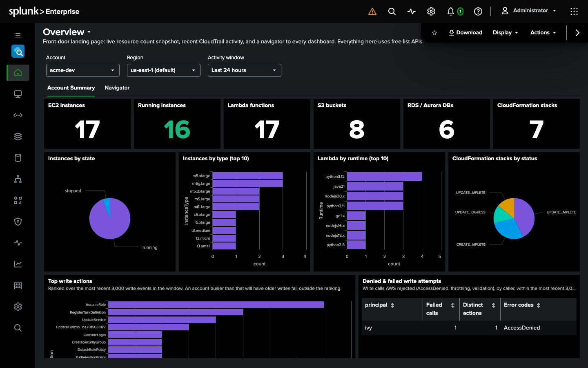Open the table grid sidebar icon

pos(18,285)
